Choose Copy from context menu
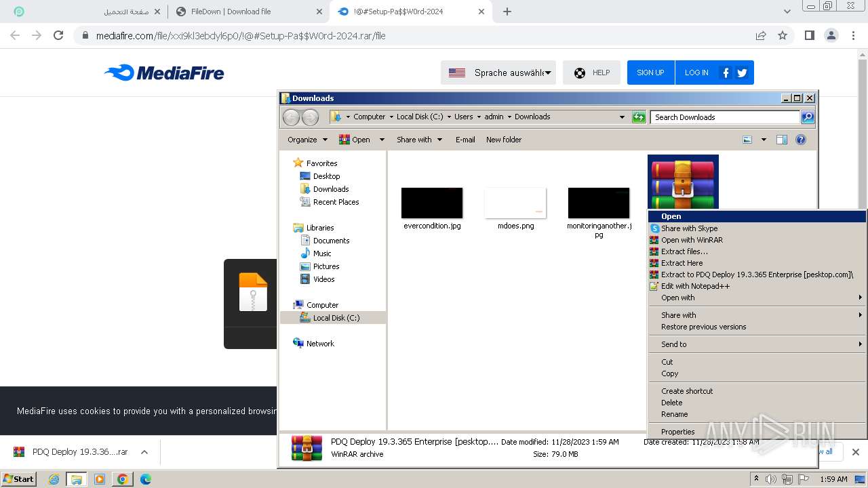The image size is (868, 488). click(757, 373)
